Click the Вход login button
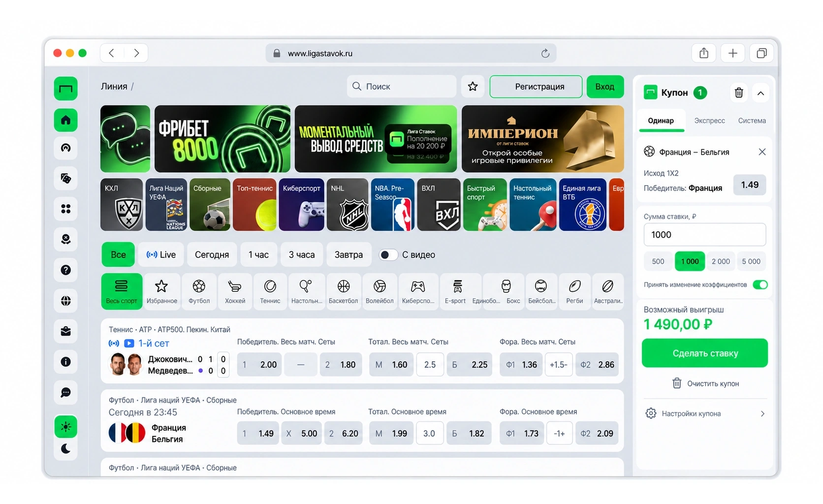 pyautogui.click(x=605, y=87)
